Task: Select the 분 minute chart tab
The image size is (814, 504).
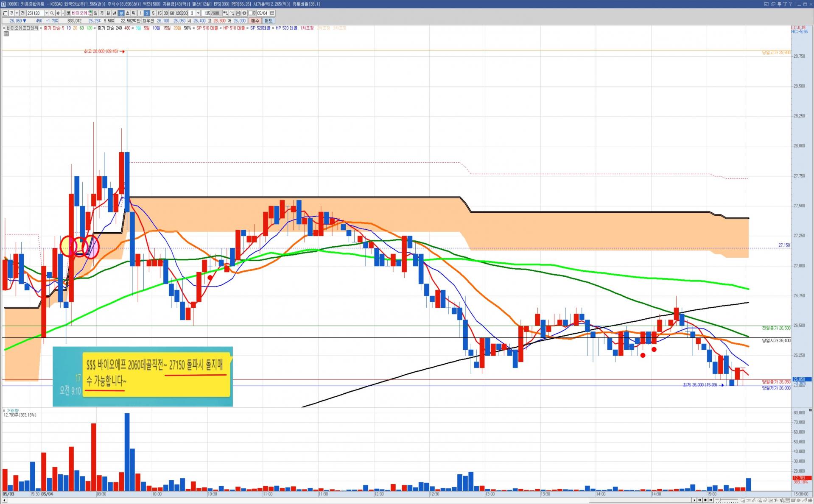Action: [x=121, y=13]
